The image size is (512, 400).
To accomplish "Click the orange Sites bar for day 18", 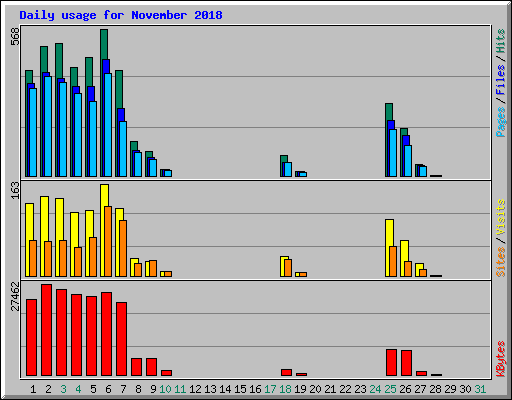I will click(x=288, y=268).
